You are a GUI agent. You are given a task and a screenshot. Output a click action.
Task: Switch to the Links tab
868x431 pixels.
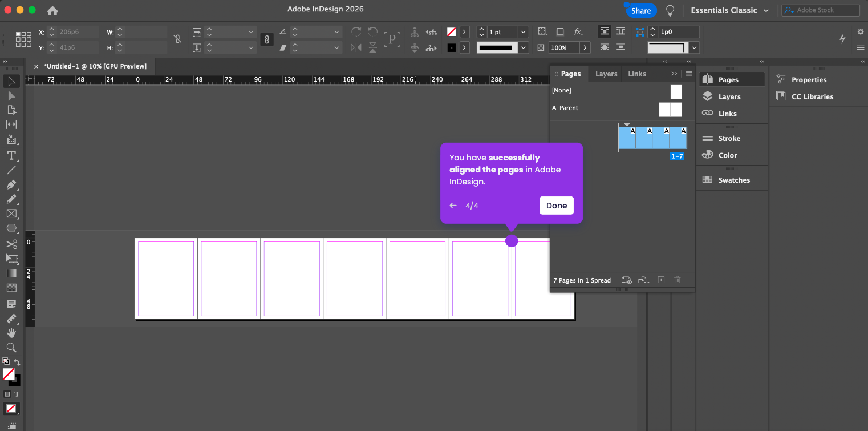[637, 74]
